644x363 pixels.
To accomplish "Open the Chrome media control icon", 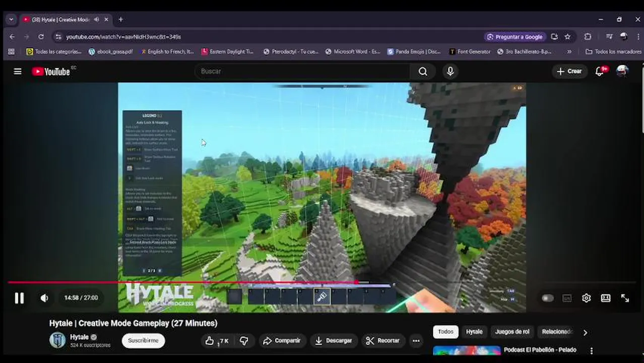I will coord(609,37).
